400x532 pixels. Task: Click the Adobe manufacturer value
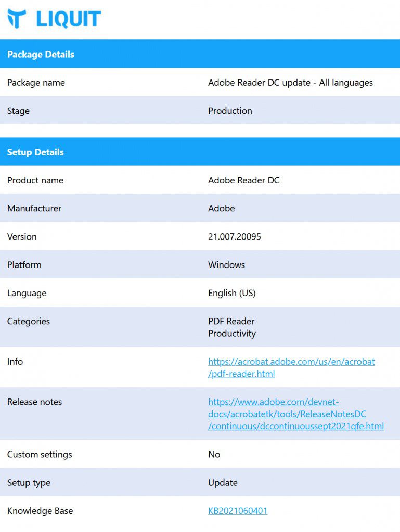click(221, 208)
